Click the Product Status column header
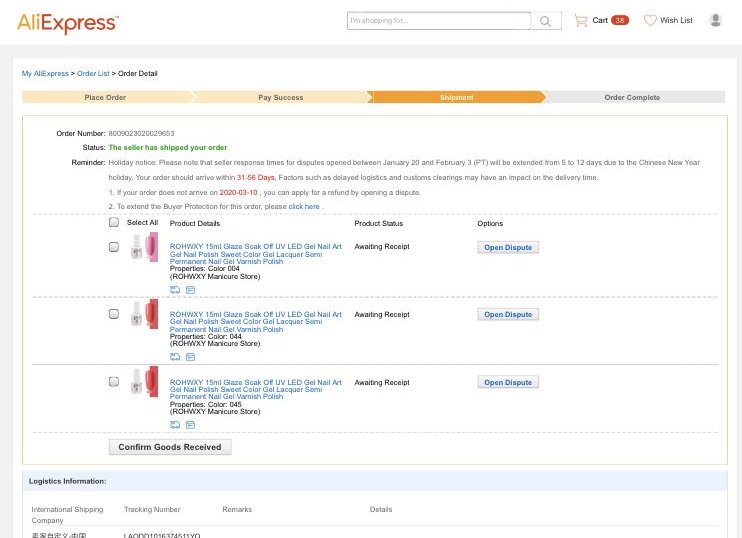 pos(379,223)
